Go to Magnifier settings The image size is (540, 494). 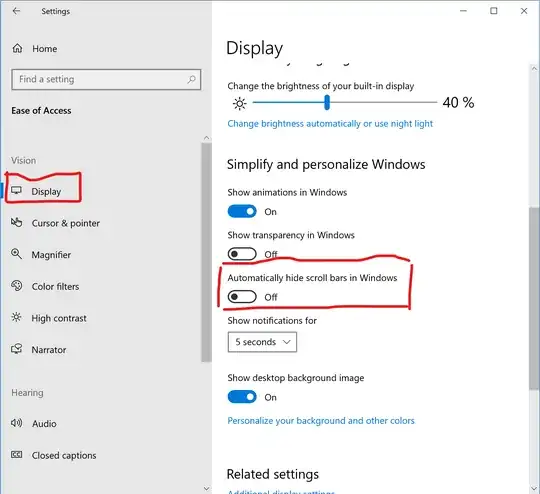[x=51, y=255]
